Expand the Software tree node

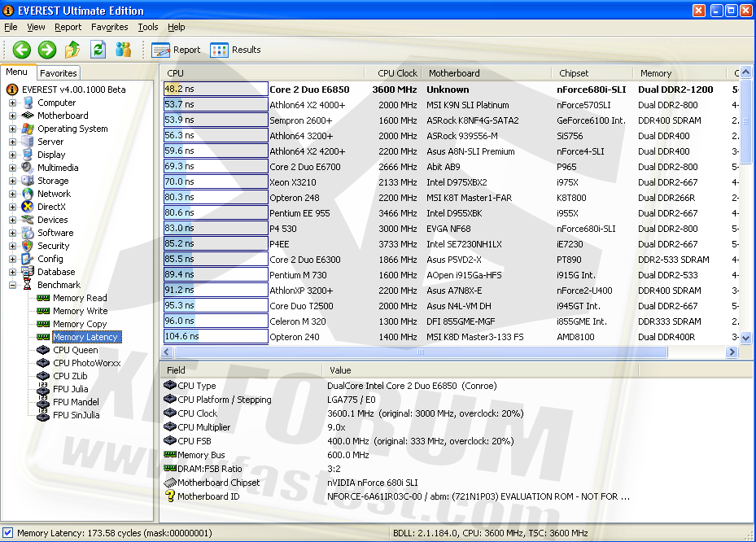12,233
